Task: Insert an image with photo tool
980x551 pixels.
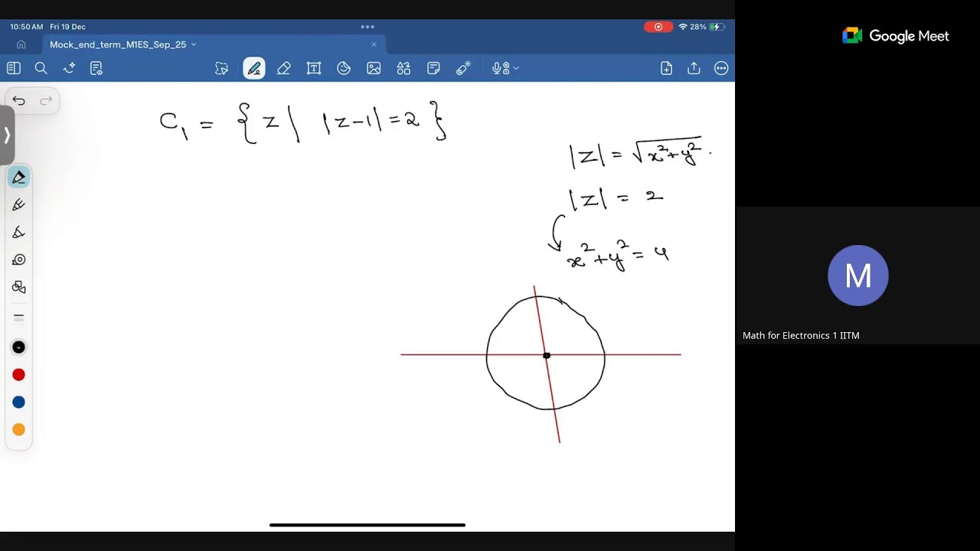Action: (x=374, y=68)
